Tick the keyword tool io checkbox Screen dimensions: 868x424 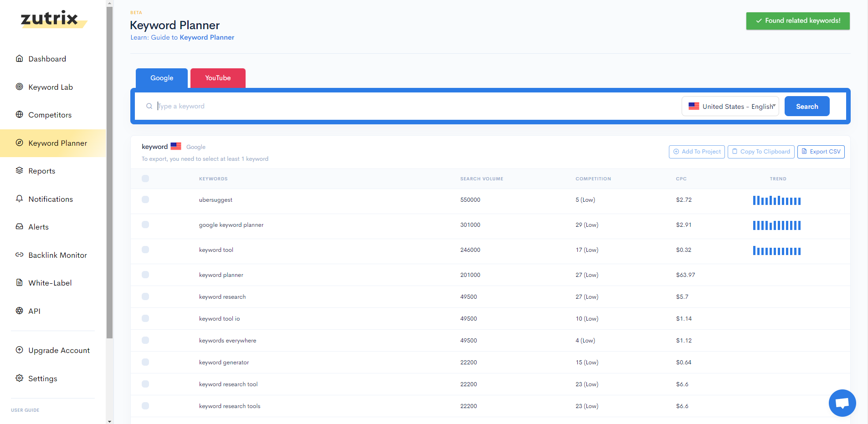pyautogui.click(x=145, y=318)
